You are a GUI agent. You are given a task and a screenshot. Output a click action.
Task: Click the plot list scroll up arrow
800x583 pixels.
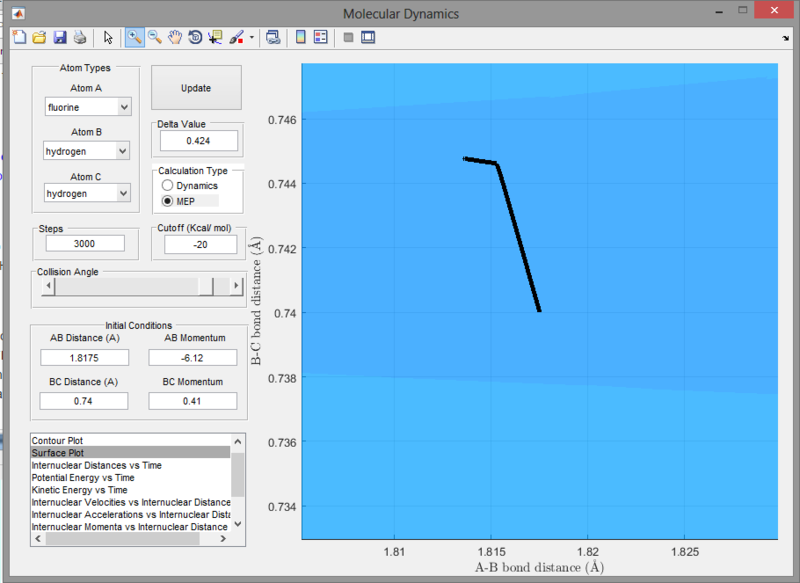tap(238, 441)
